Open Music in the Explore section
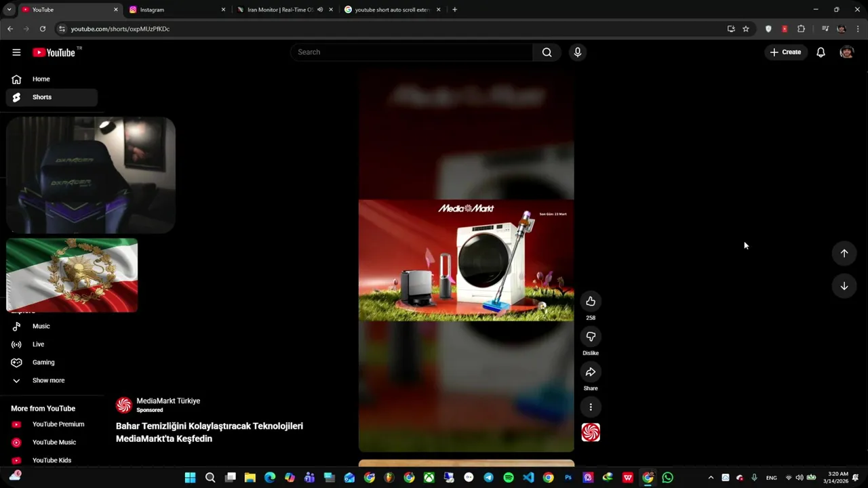The width and height of the screenshot is (868, 488). coord(52,326)
